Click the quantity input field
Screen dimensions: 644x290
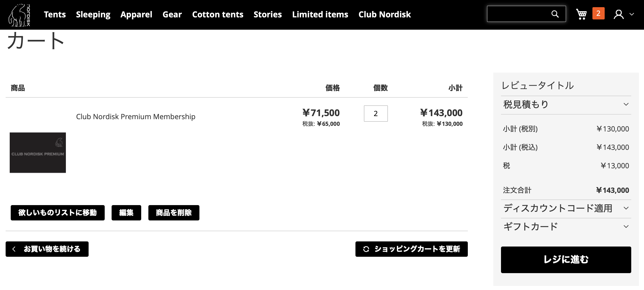tap(376, 114)
